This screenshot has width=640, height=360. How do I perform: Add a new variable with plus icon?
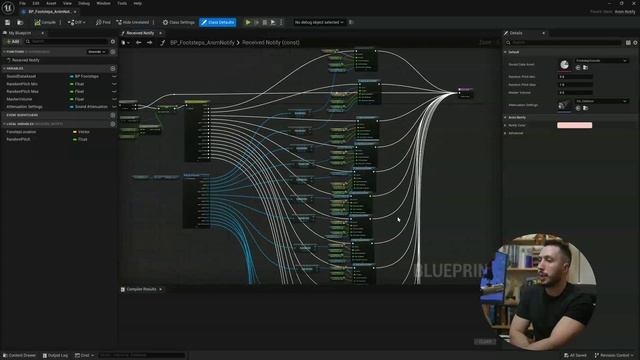(113, 69)
